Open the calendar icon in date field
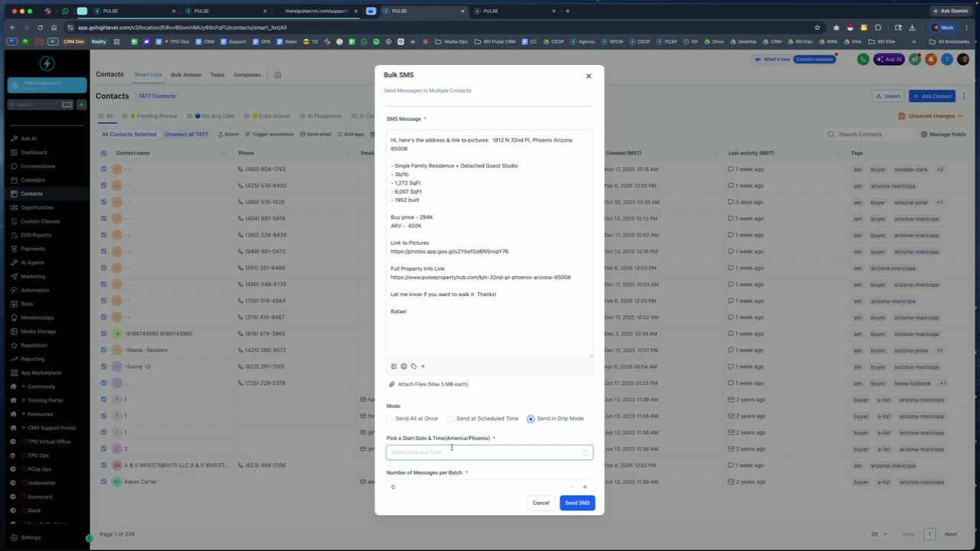980x551 pixels. 585,452
